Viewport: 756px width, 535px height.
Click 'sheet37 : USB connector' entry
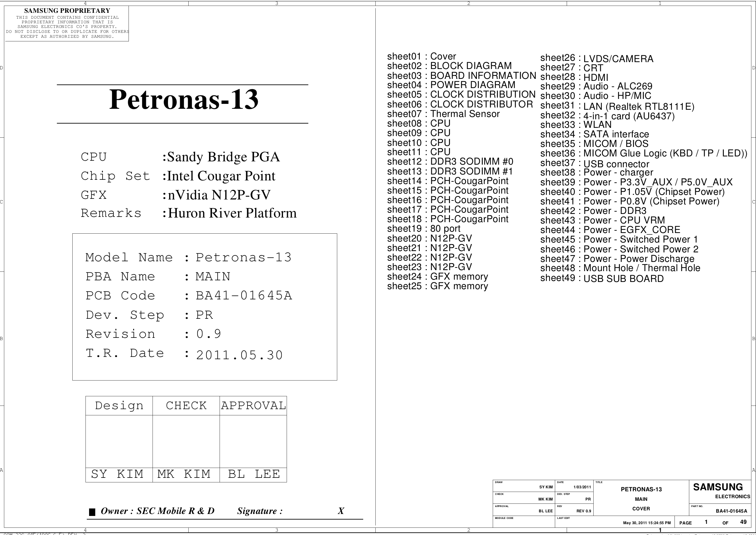coord(595,163)
